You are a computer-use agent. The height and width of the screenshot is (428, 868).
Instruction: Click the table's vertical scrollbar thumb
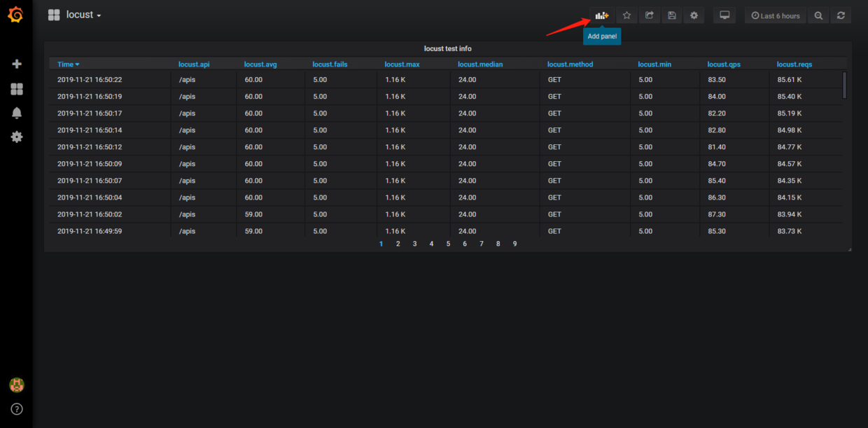845,85
